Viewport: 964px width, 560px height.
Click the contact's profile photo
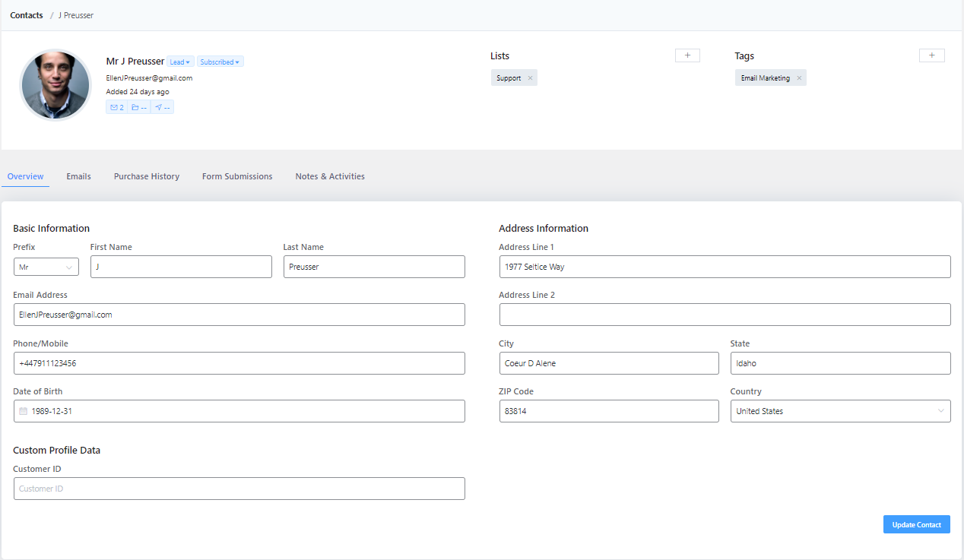coord(55,84)
